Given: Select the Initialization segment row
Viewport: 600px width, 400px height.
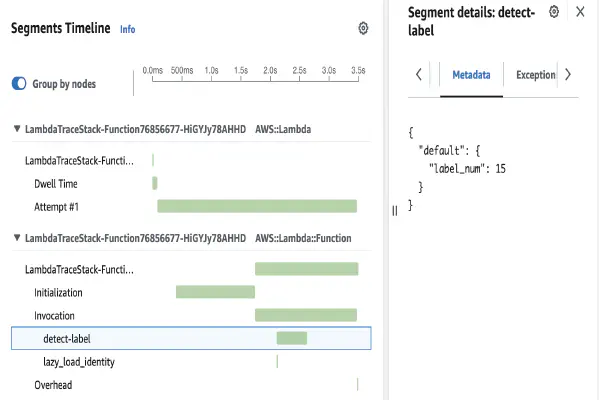Looking at the screenshot, I should (x=58, y=293).
